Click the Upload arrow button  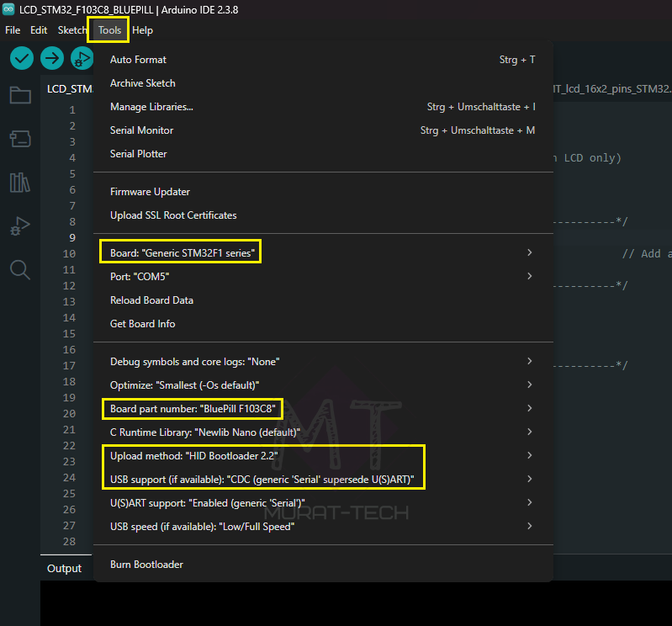tap(52, 58)
